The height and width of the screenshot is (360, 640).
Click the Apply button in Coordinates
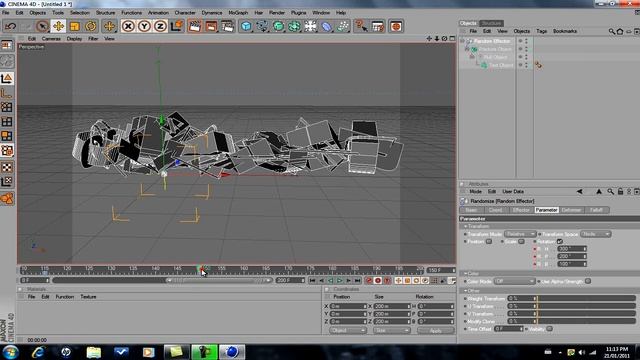pos(436,331)
